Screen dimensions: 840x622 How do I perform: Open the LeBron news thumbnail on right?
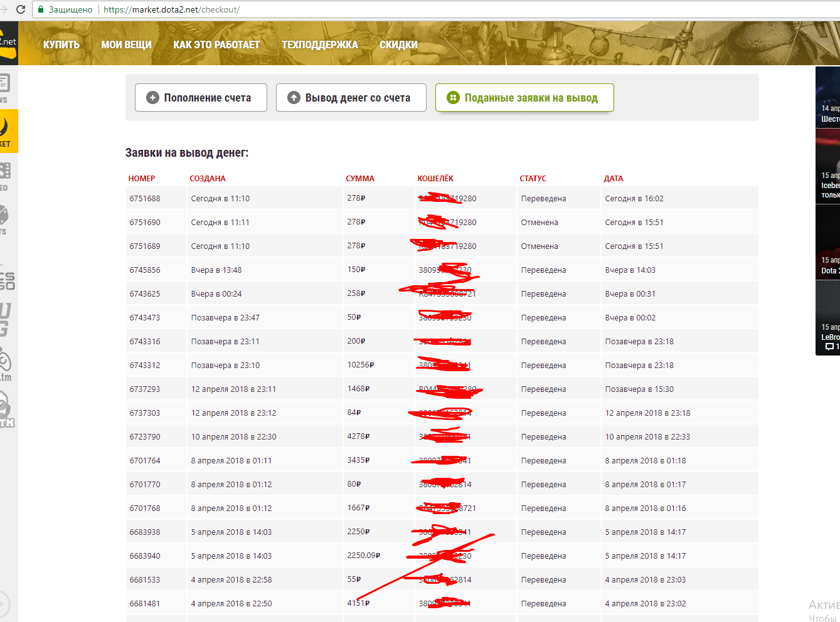[x=828, y=317]
